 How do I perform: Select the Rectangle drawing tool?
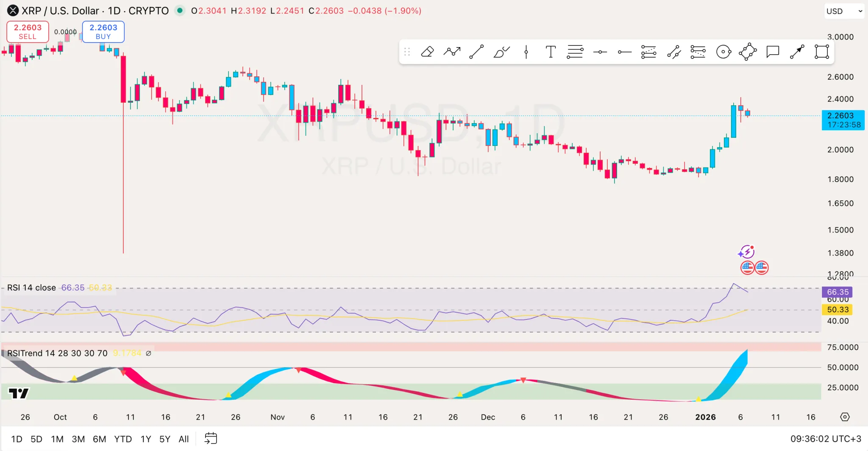click(821, 51)
